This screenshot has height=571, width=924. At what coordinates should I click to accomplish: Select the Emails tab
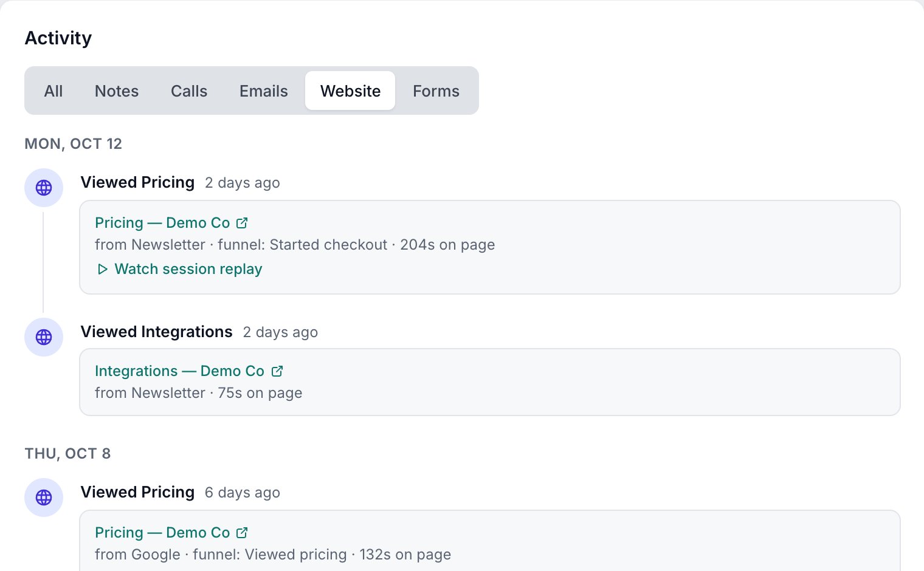click(264, 91)
